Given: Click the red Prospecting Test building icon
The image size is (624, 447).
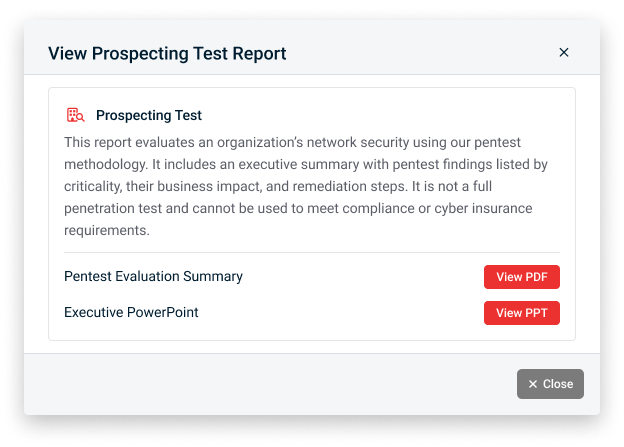Looking at the screenshot, I should point(75,115).
